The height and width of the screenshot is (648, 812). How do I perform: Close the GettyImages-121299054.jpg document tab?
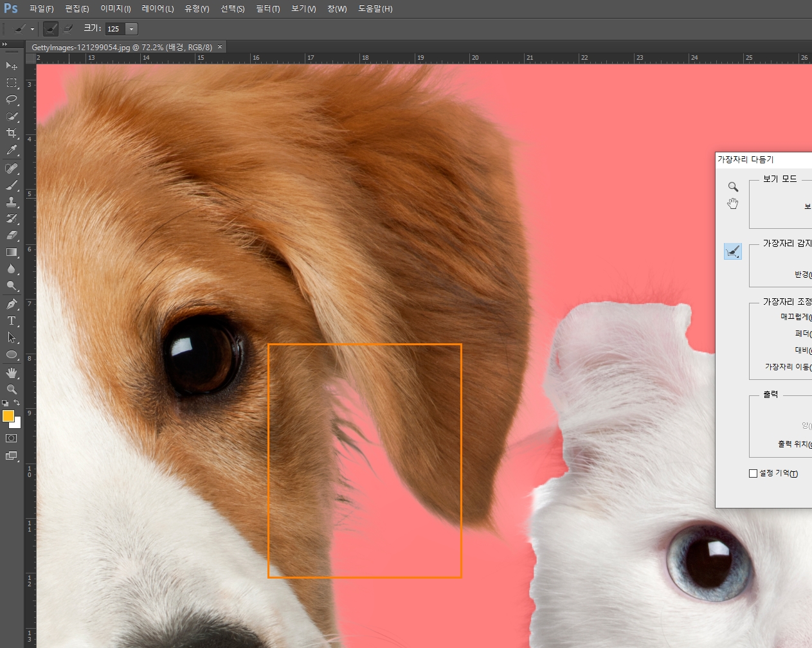tap(220, 47)
